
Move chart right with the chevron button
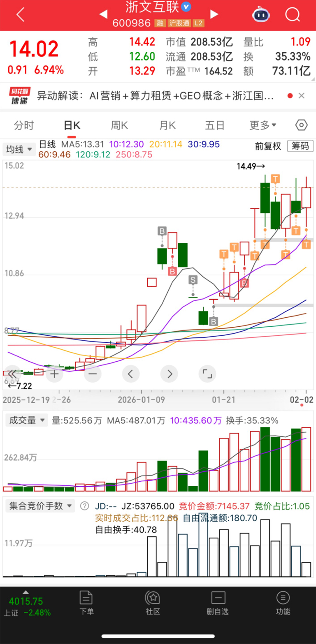pyautogui.click(x=169, y=374)
